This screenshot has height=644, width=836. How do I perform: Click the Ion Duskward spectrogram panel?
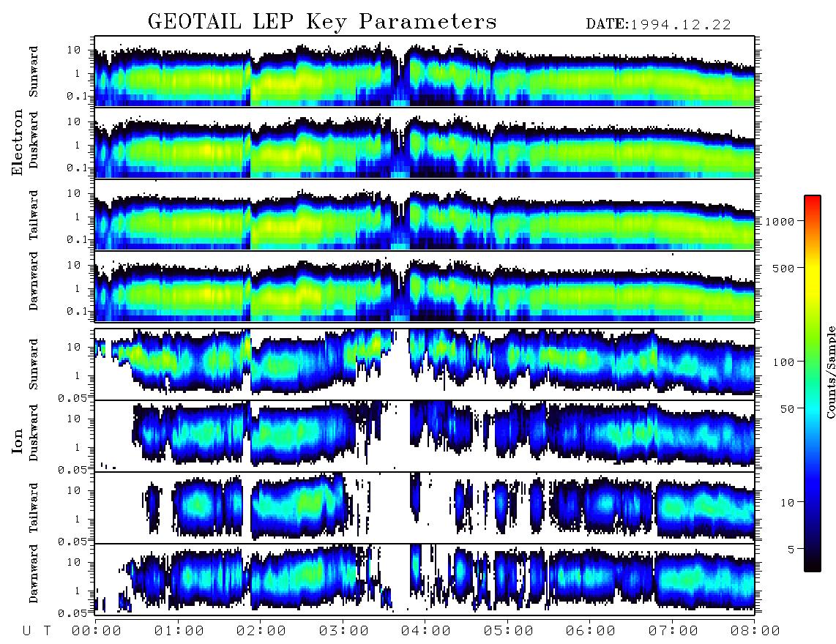[x=425, y=436]
